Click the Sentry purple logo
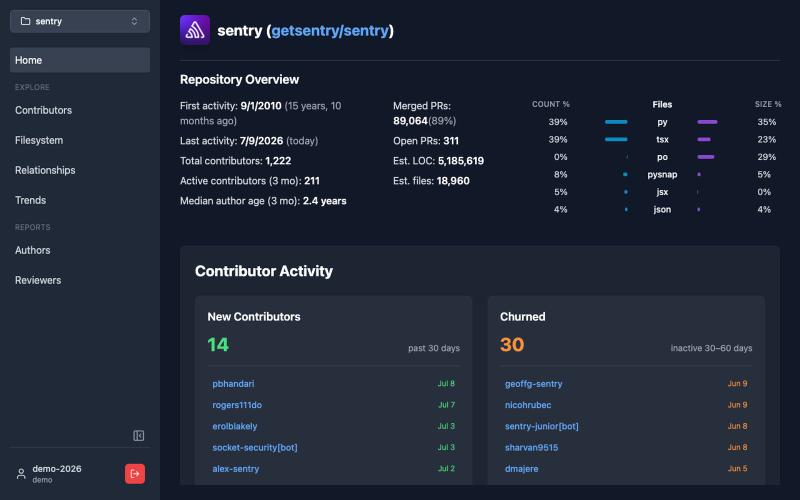800x500 pixels. 195,30
